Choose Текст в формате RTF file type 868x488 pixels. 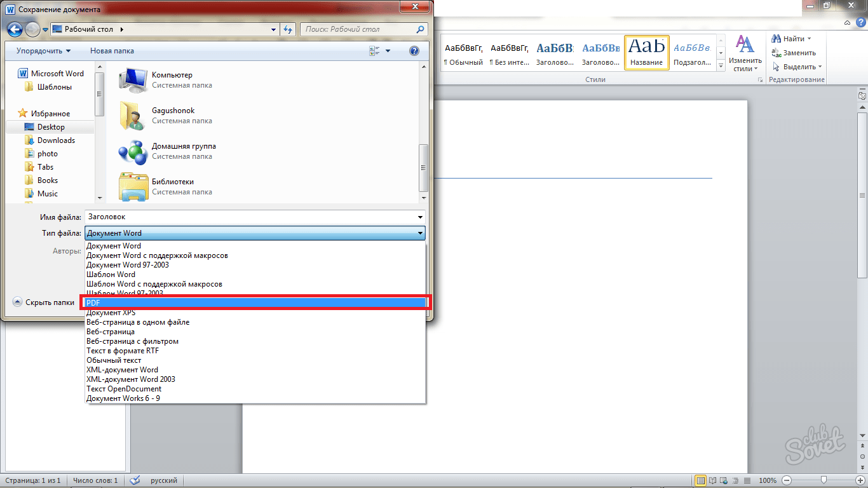click(255, 351)
